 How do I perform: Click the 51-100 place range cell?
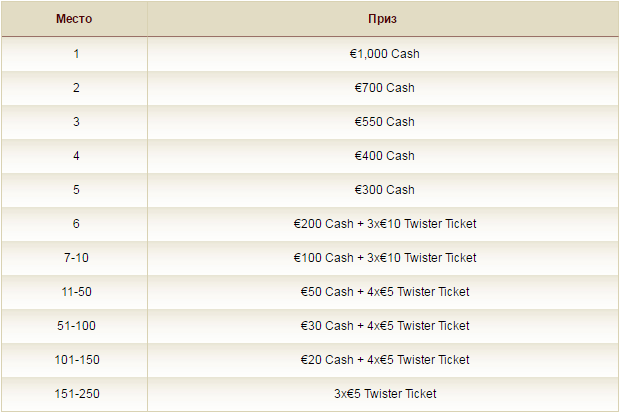click(x=74, y=326)
